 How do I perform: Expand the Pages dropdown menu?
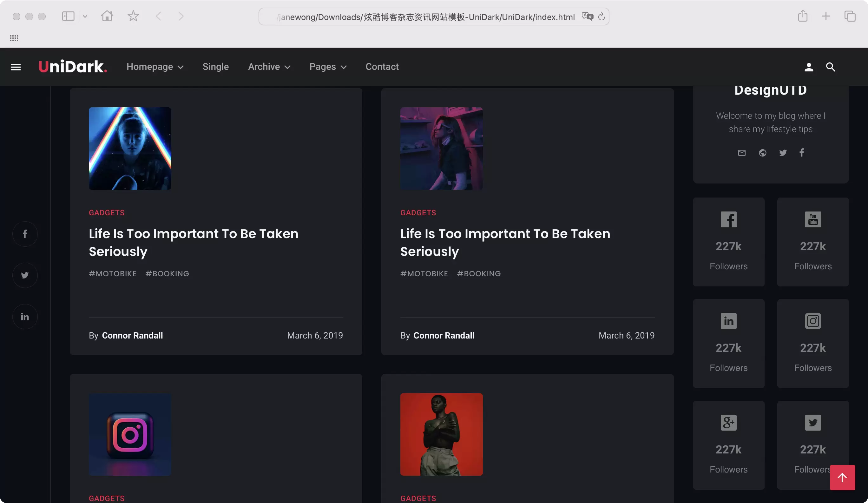[328, 66]
